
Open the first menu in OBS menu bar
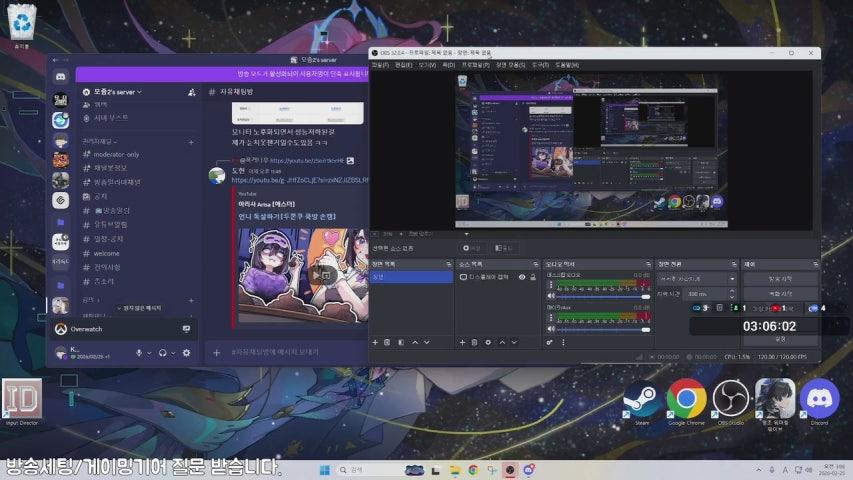[379, 64]
